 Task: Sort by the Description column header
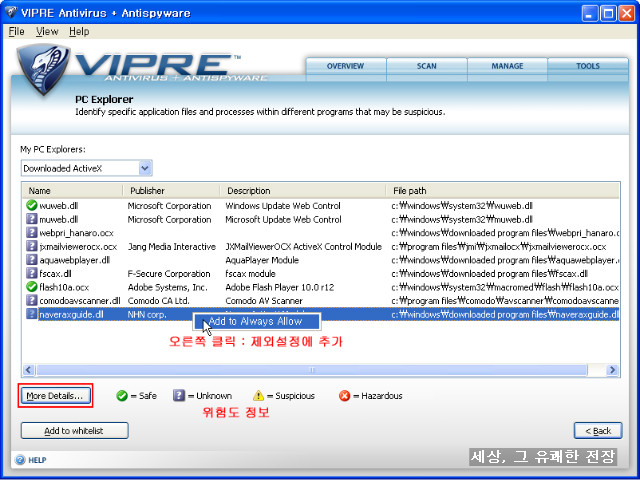303,191
